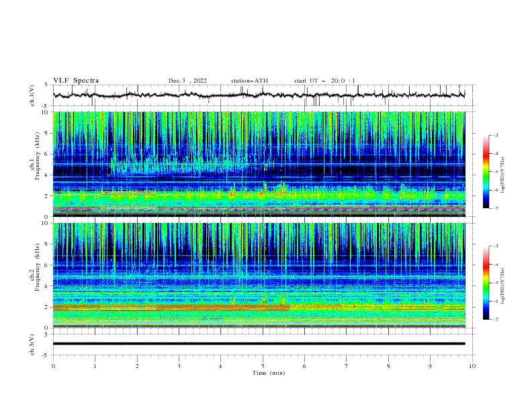Click time axis tick label "8"

tap(388, 366)
